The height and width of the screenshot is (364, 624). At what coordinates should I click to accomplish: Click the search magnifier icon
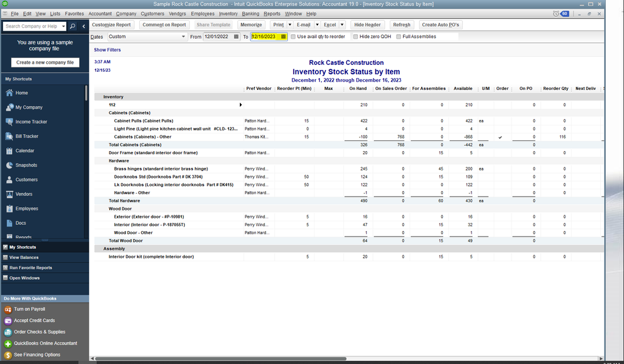point(72,26)
